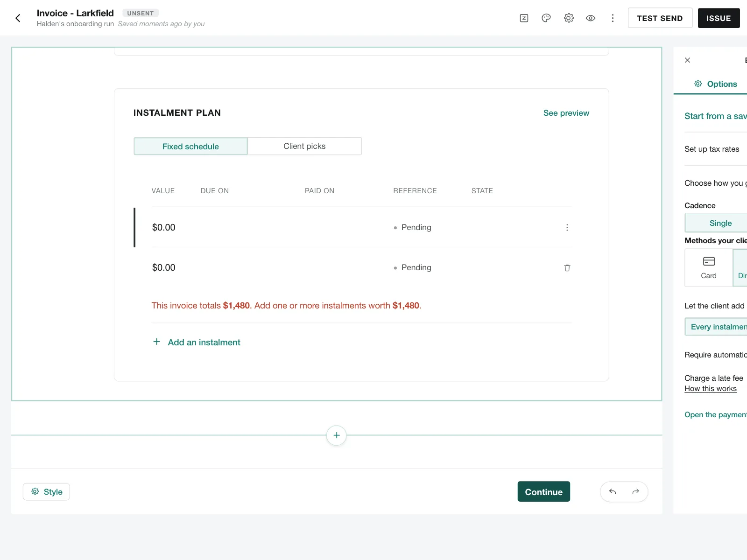Click the ISSUE button

719,18
